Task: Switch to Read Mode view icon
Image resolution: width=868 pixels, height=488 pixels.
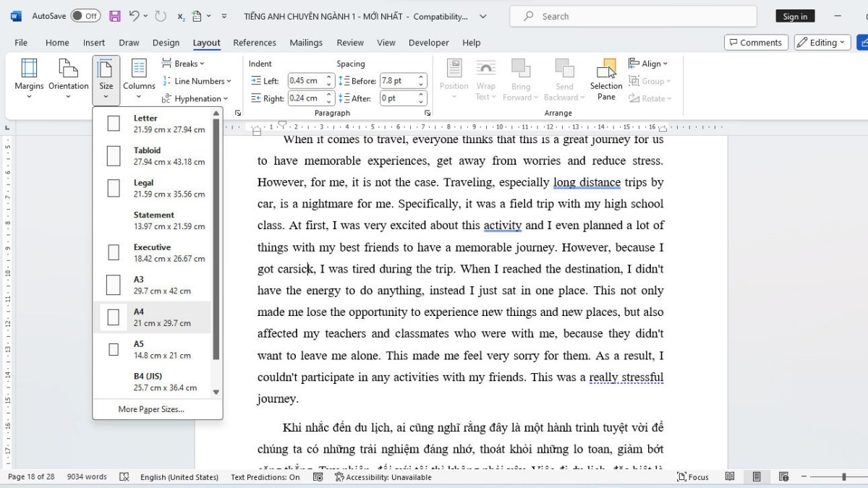Action: click(730, 477)
